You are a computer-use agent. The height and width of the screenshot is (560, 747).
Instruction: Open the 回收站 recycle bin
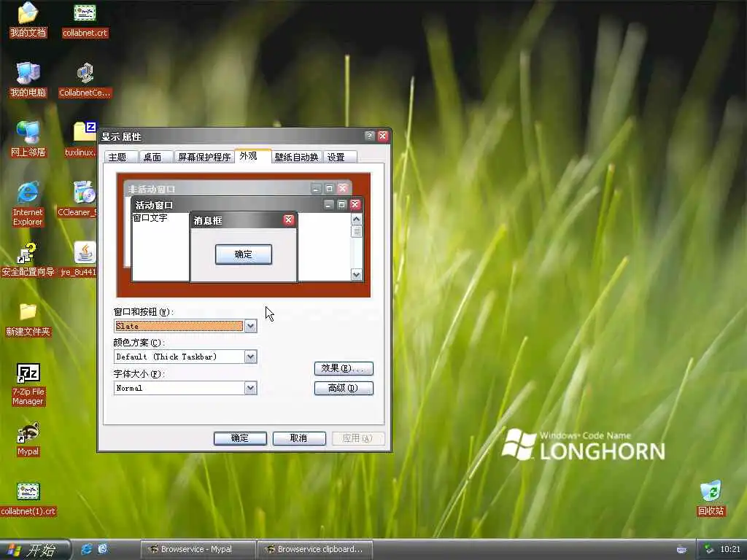point(711,498)
